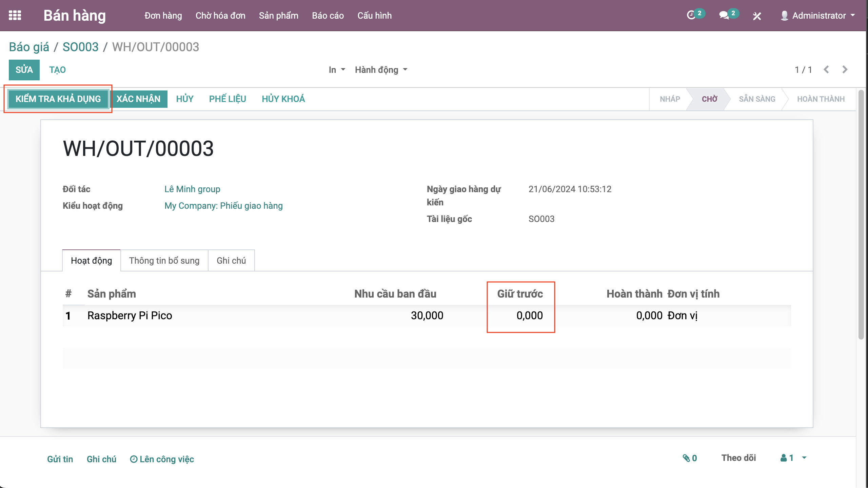Go to previous record arrow
The width and height of the screenshot is (868, 488).
[x=826, y=70]
